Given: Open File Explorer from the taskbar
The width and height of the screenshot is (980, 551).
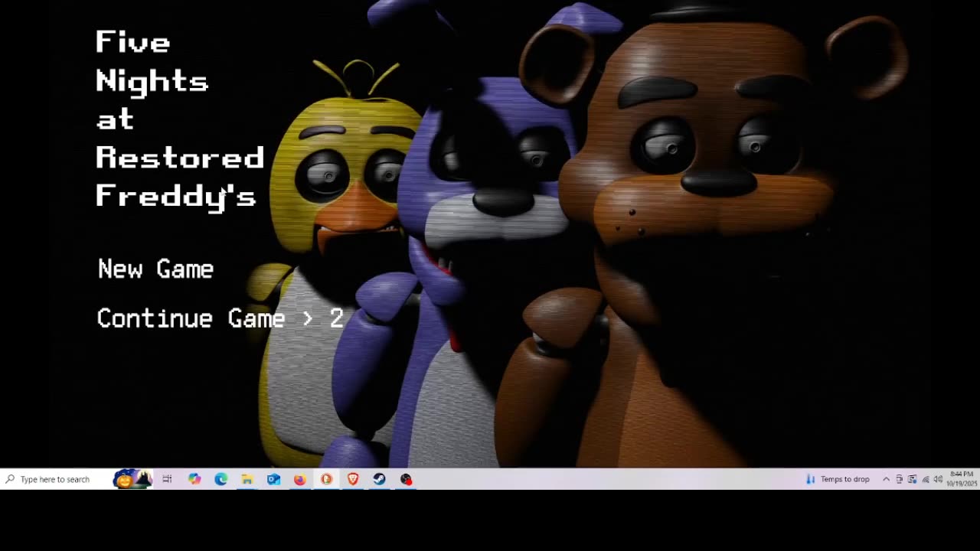Looking at the screenshot, I should point(247,479).
